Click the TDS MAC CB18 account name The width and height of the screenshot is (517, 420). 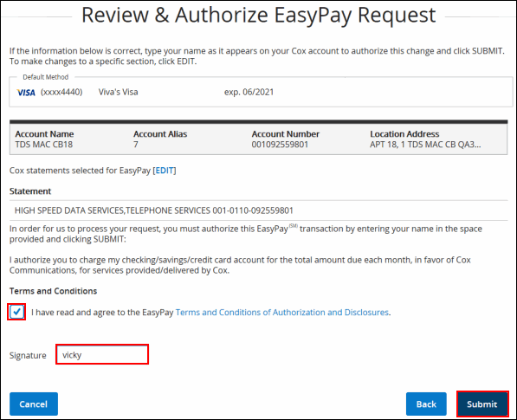pyautogui.click(x=44, y=145)
